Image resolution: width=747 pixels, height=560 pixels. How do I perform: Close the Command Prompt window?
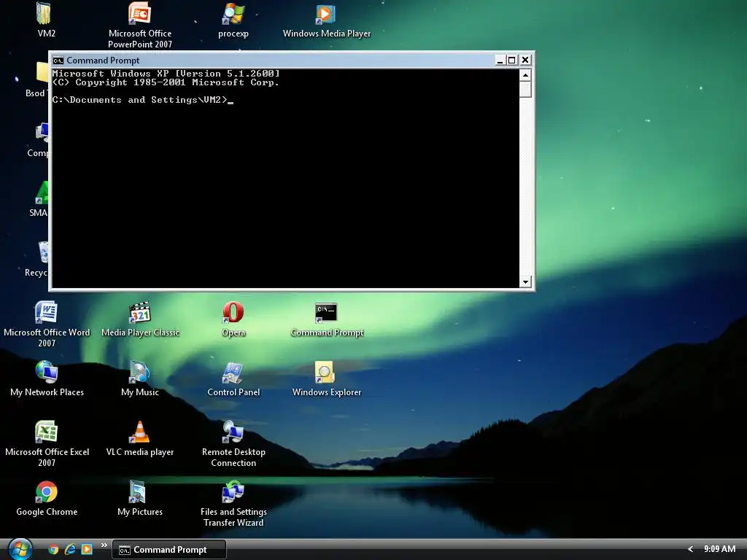coord(525,60)
